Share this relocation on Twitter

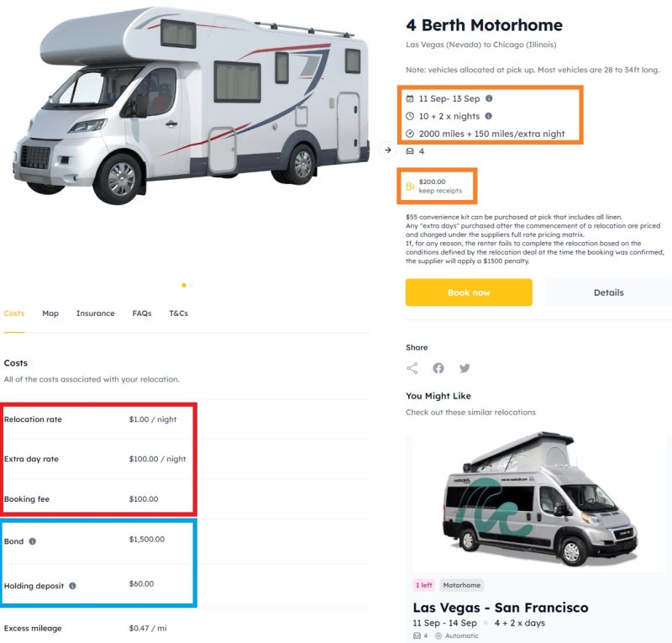tap(465, 368)
